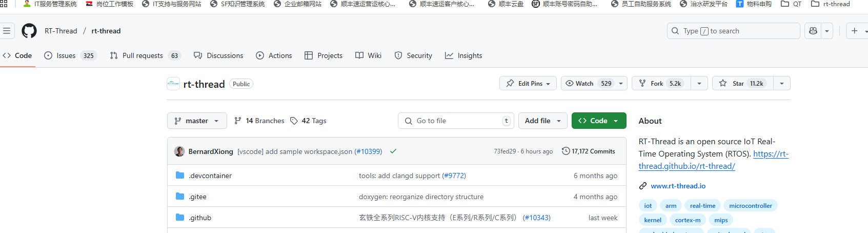This screenshot has width=868, height=233.
Task: Open the Insights tab
Action: (x=463, y=55)
